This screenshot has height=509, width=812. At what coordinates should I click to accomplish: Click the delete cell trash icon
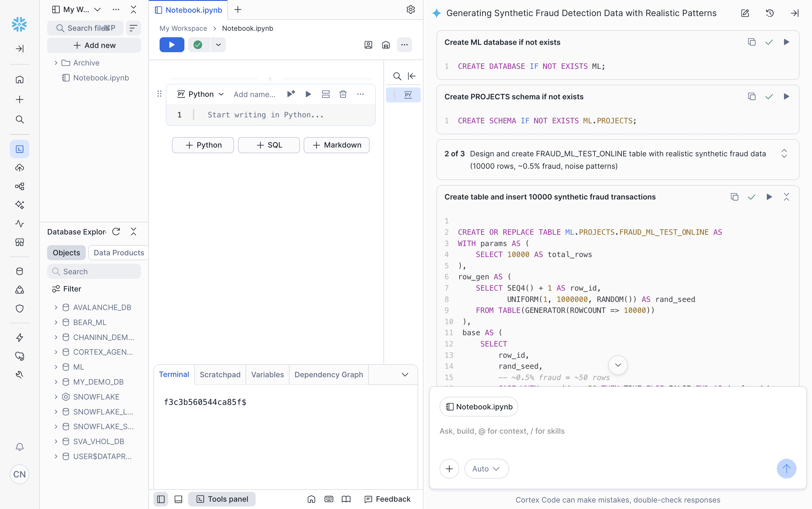click(343, 94)
